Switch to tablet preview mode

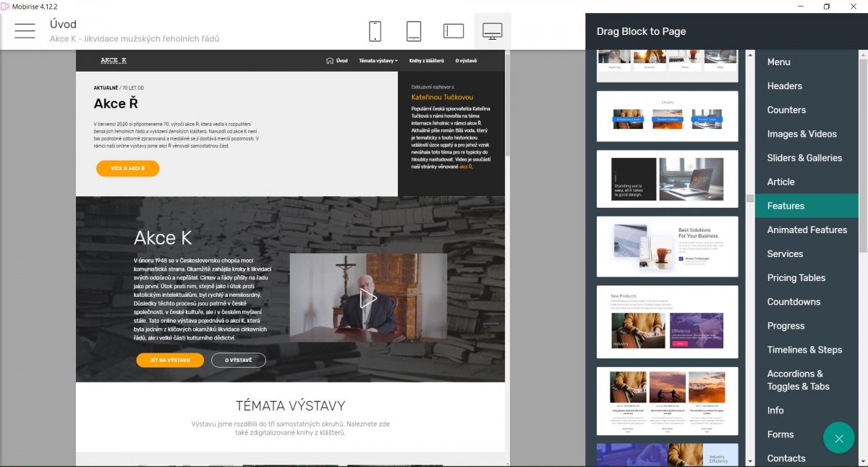414,31
